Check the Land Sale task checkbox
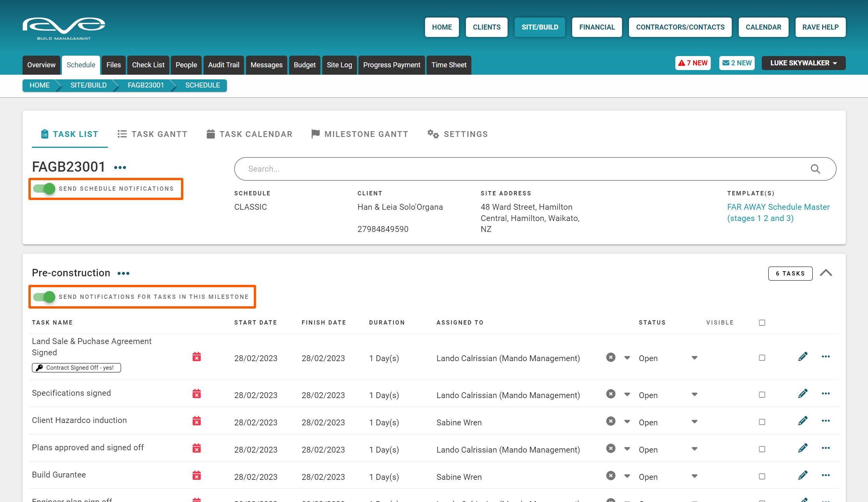Image resolution: width=868 pixels, height=502 pixels. [762, 358]
